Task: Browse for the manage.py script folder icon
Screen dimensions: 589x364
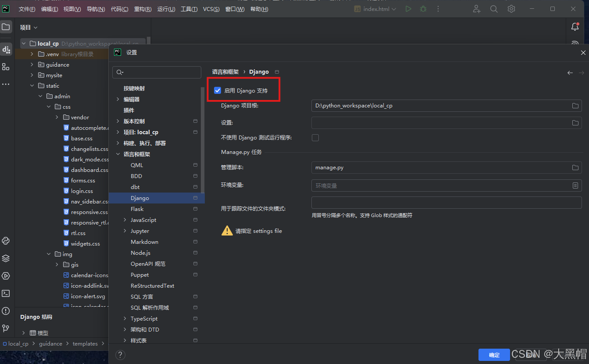Action: click(x=575, y=168)
